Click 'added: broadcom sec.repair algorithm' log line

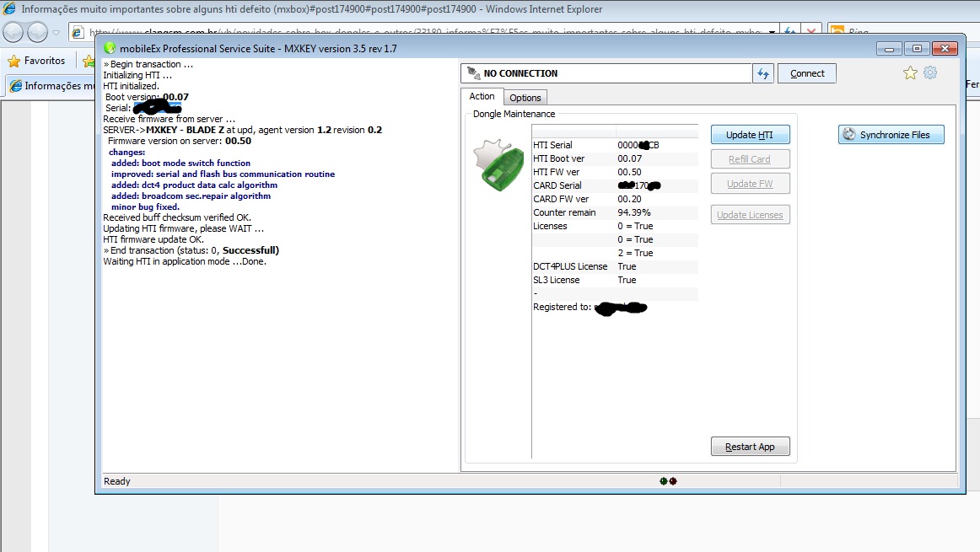point(191,196)
